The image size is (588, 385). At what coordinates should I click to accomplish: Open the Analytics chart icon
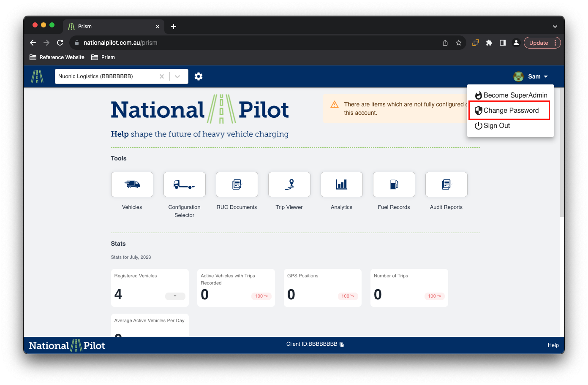pyautogui.click(x=341, y=184)
